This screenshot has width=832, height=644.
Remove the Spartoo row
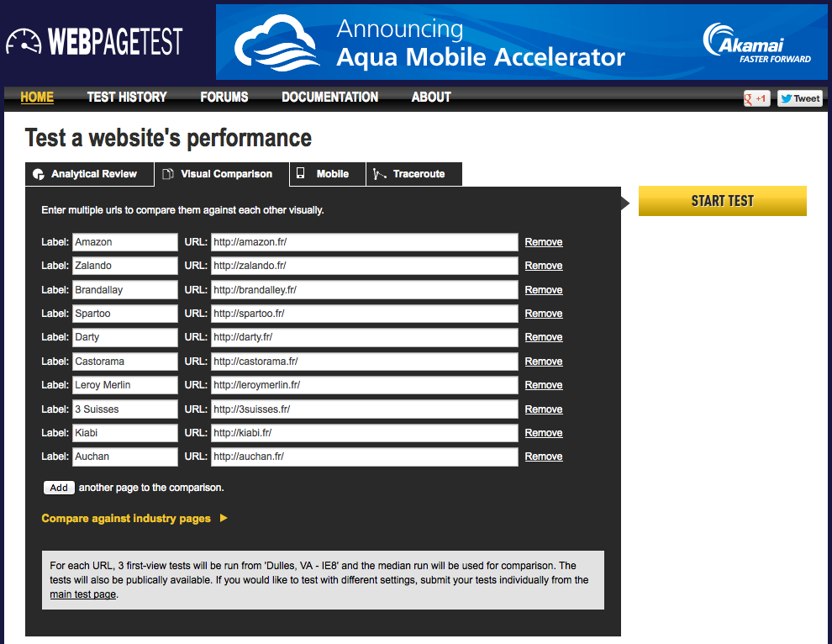544,314
